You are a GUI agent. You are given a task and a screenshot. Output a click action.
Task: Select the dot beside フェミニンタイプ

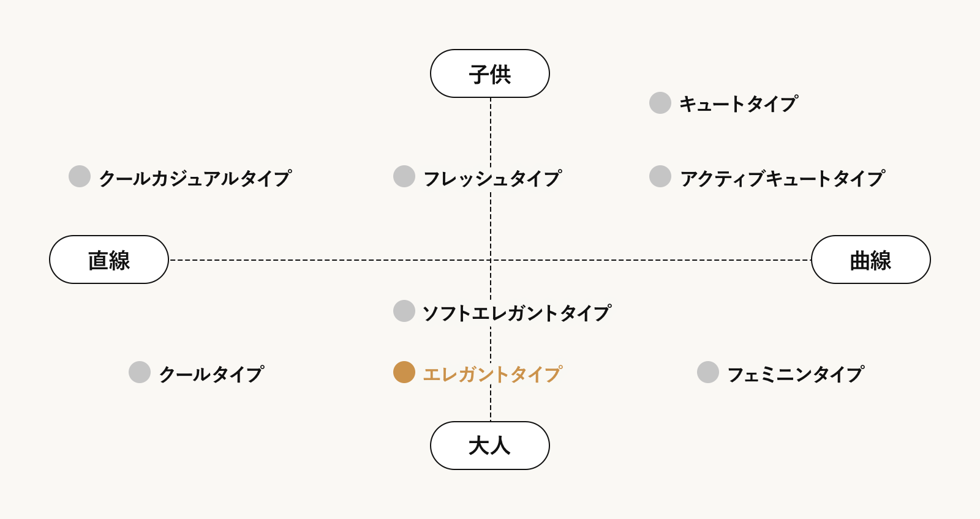(x=708, y=372)
